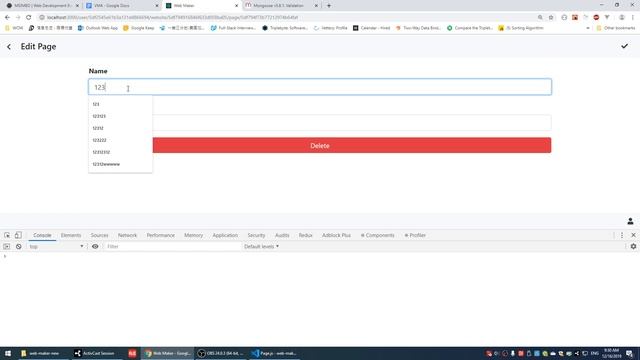Open the Adblock Plus extension icon
Screen dimensions: 640x360
(x=596, y=18)
